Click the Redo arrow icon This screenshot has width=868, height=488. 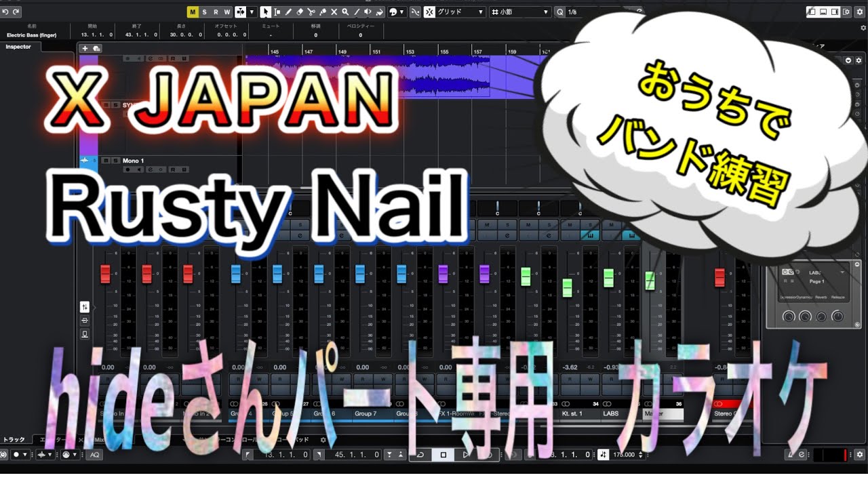16,12
